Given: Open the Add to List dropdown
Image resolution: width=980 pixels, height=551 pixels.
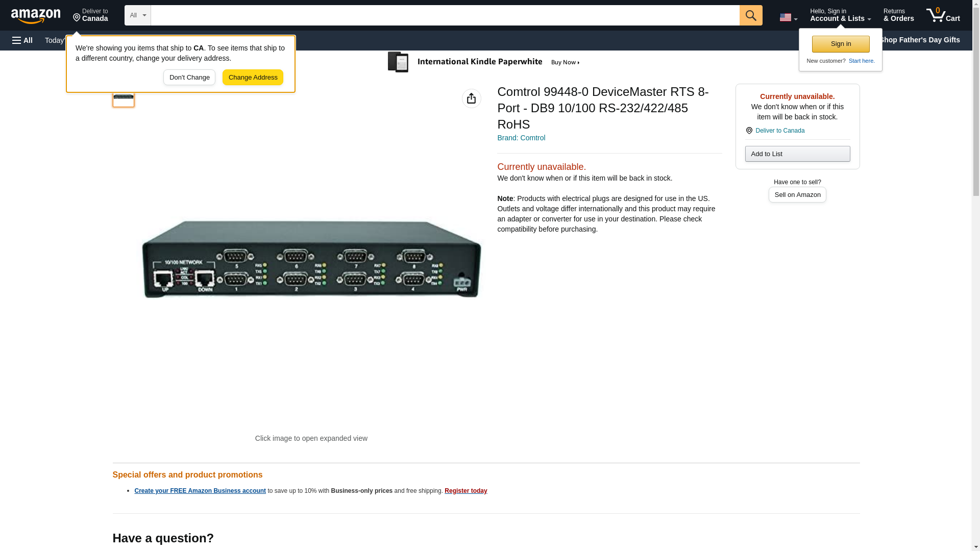Looking at the screenshot, I should pos(797,154).
